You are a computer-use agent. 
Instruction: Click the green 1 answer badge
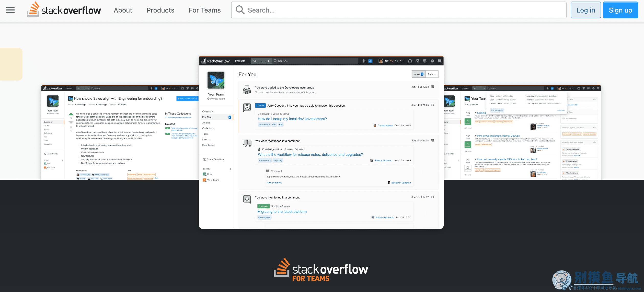pos(263,206)
